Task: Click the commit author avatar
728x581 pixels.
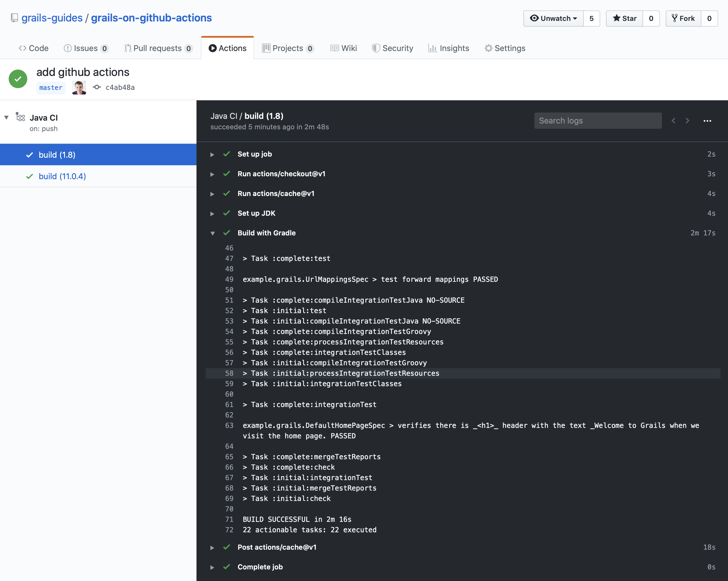Action: (79, 88)
